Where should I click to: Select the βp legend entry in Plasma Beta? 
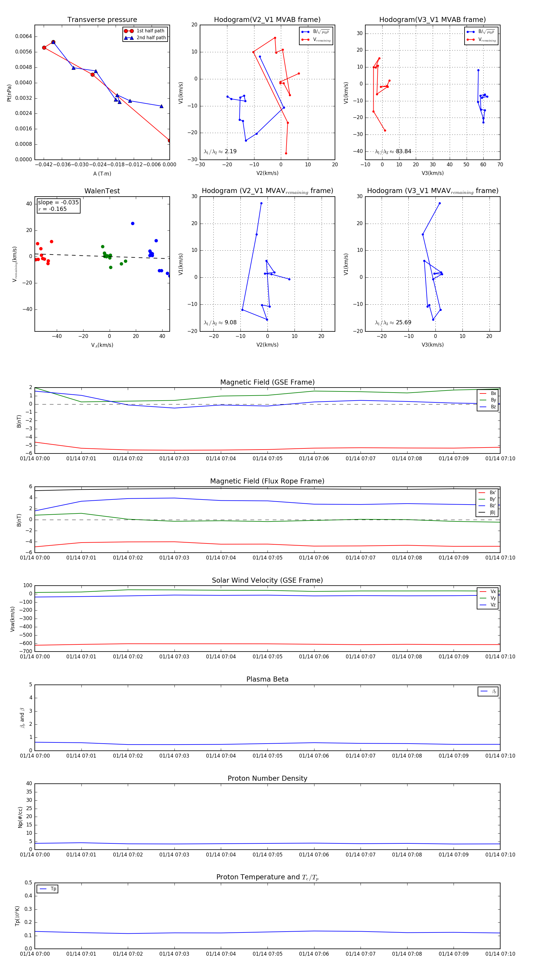pos(489,691)
